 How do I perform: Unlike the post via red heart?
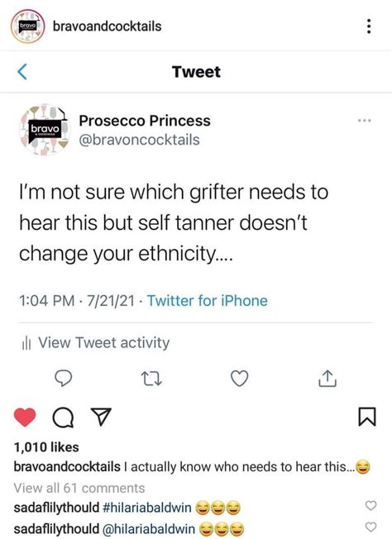(x=25, y=417)
